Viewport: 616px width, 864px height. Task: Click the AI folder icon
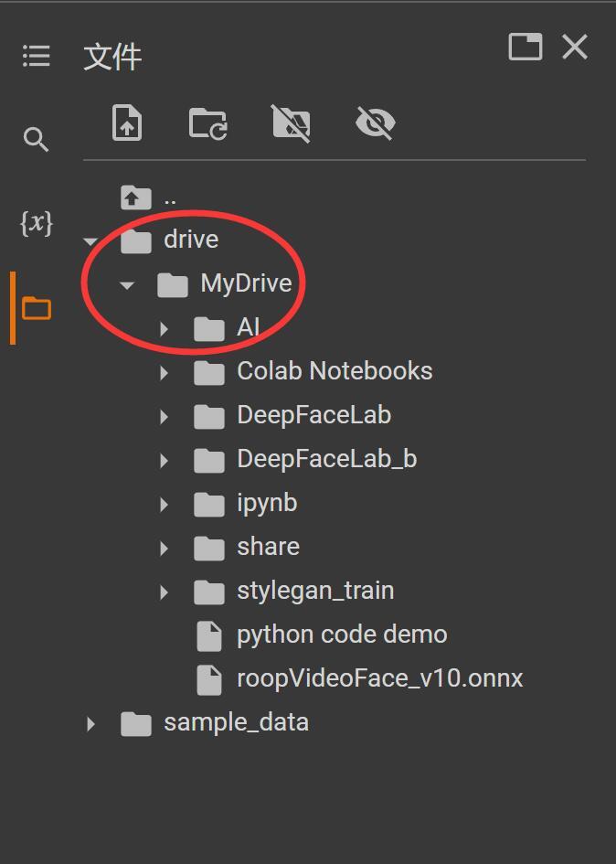point(208,329)
